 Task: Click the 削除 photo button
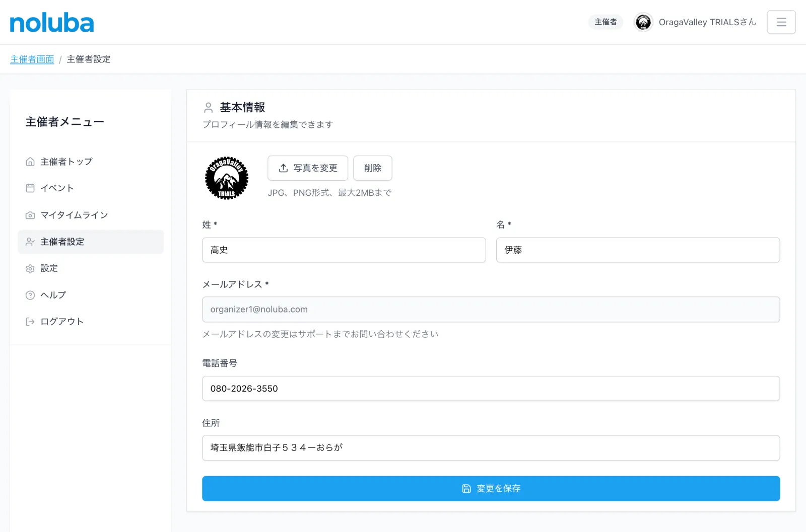tap(373, 168)
